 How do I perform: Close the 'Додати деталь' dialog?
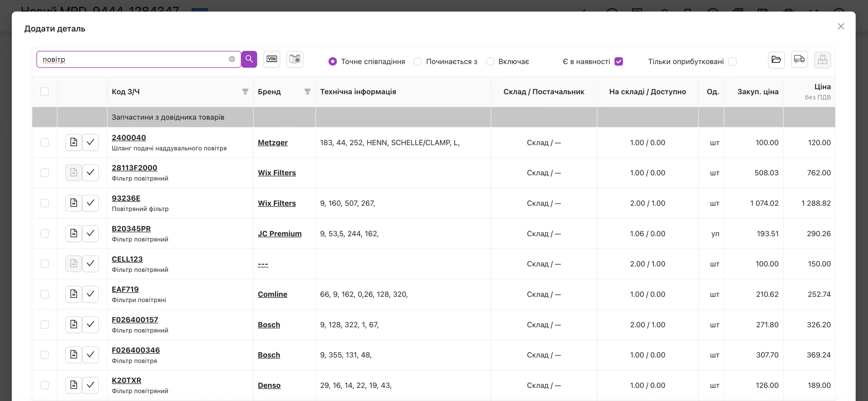841,26
